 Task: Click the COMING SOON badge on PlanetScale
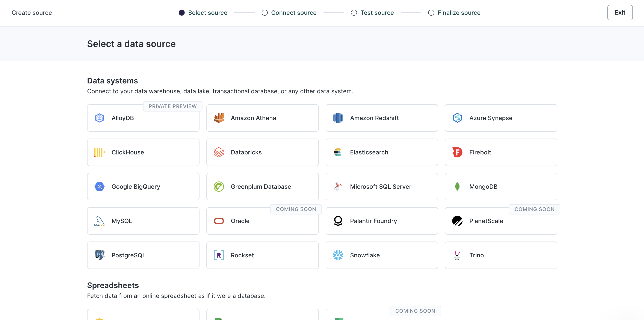pos(535,209)
